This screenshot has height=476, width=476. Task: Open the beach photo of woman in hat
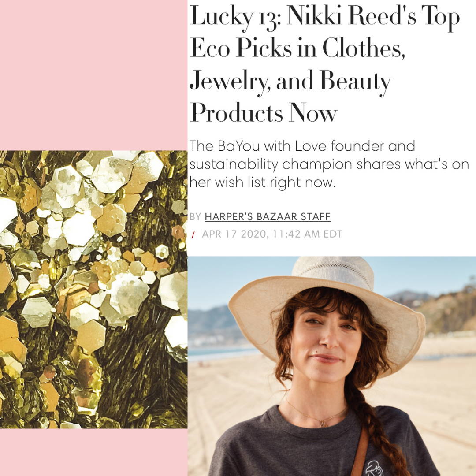[332, 366]
